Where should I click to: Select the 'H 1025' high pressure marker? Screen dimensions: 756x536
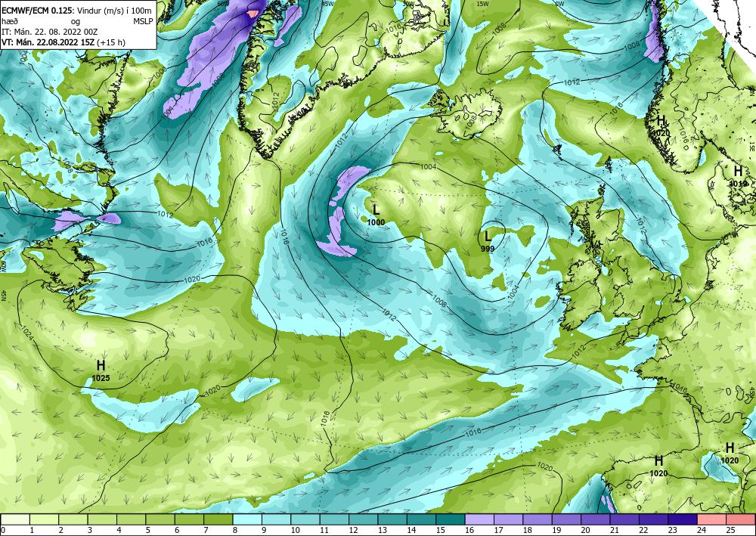pyautogui.click(x=101, y=370)
